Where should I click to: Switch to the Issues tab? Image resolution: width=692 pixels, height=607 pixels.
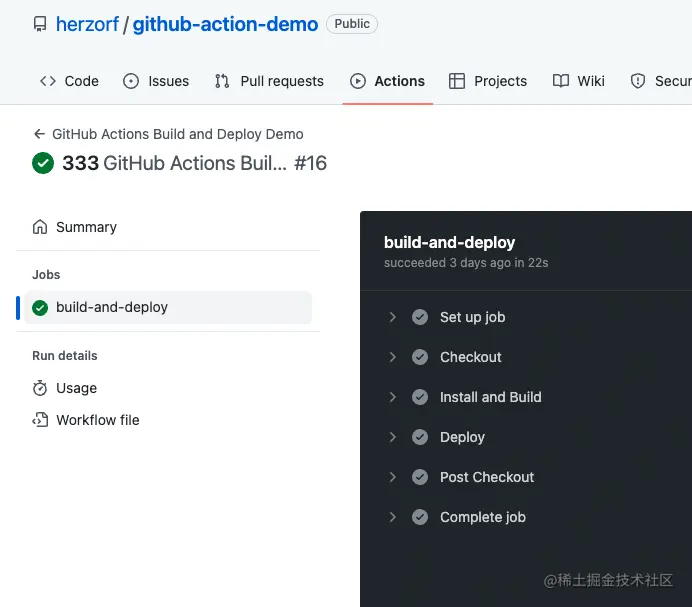point(156,81)
